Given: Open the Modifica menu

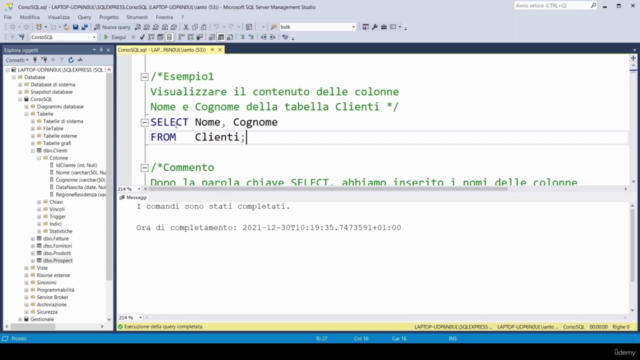Looking at the screenshot, I should pos(30,17).
